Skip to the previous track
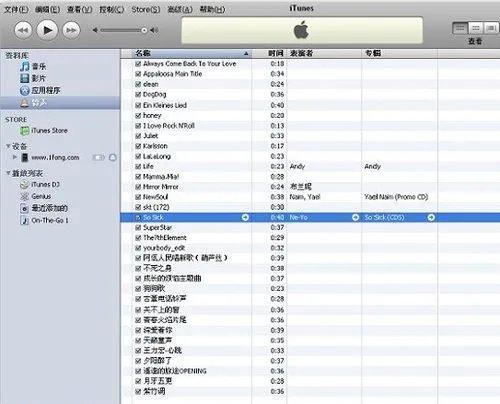Viewport: 500px width, 404px height. click(x=23, y=30)
